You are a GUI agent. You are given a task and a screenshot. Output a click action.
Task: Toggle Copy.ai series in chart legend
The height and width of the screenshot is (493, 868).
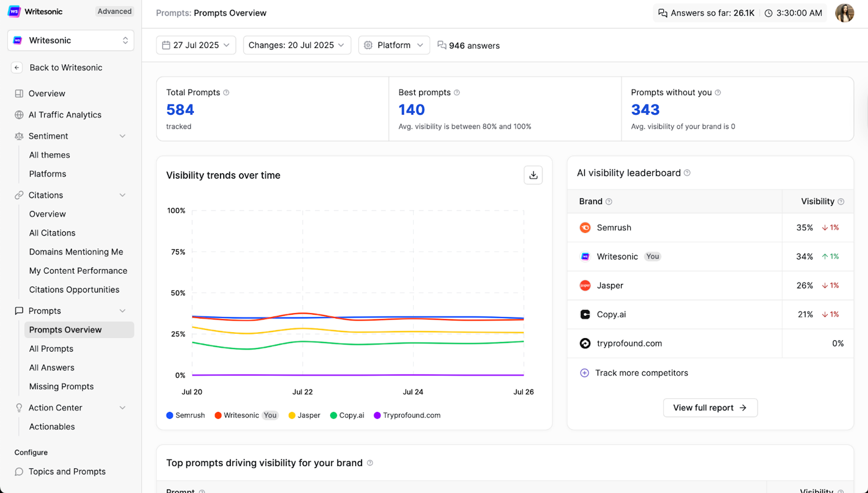coord(347,415)
